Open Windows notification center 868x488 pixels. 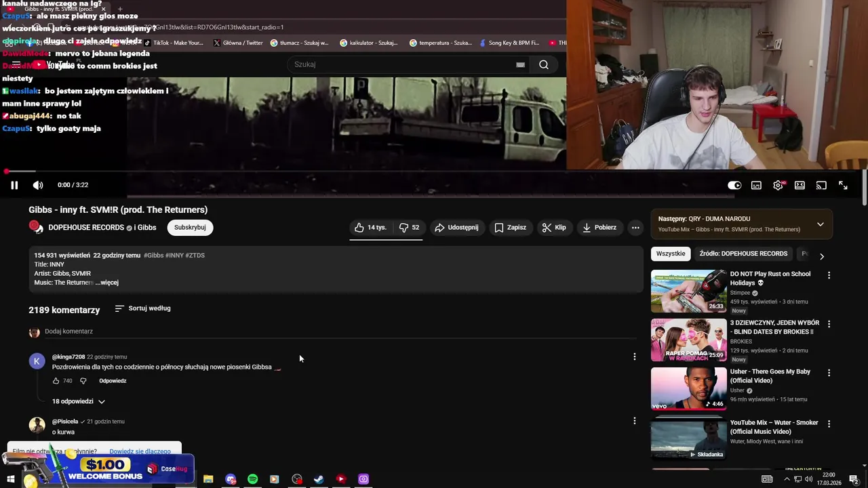[854, 479]
